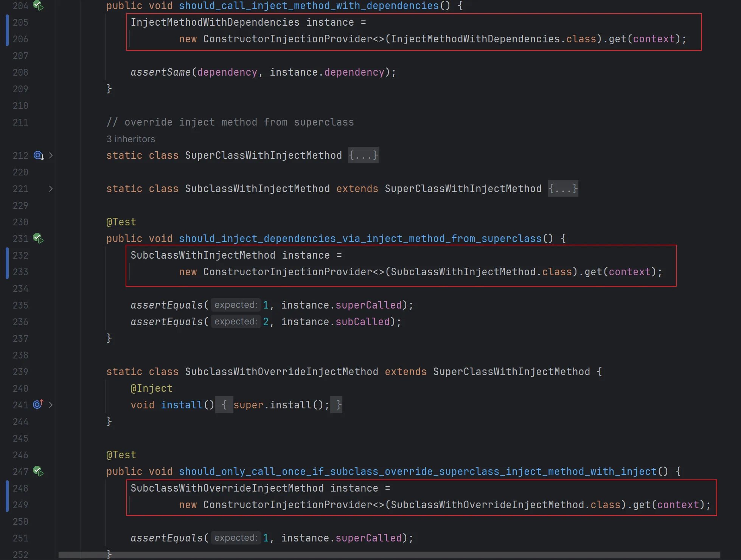Click the 'expected:' hint before 2 on line 236
Screen dimensions: 741x560
pyautogui.click(x=236, y=321)
